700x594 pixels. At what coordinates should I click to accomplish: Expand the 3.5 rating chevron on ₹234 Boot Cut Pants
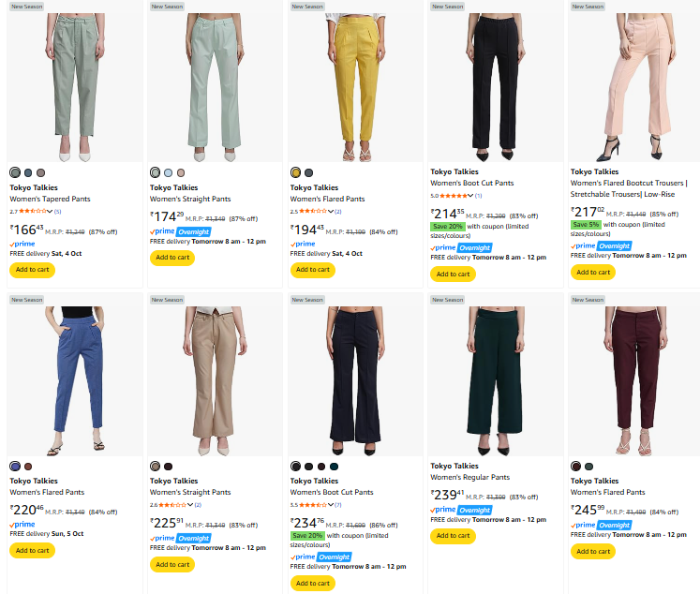(331, 505)
